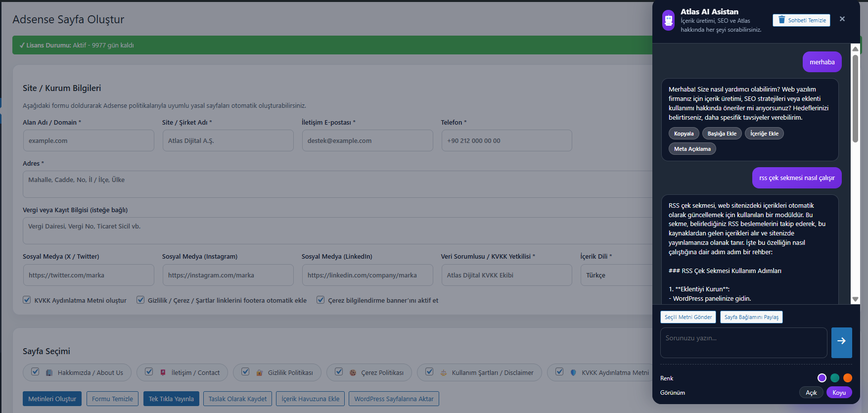
Task: Click Taslak Olarak Kaydet button
Action: tap(237, 399)
